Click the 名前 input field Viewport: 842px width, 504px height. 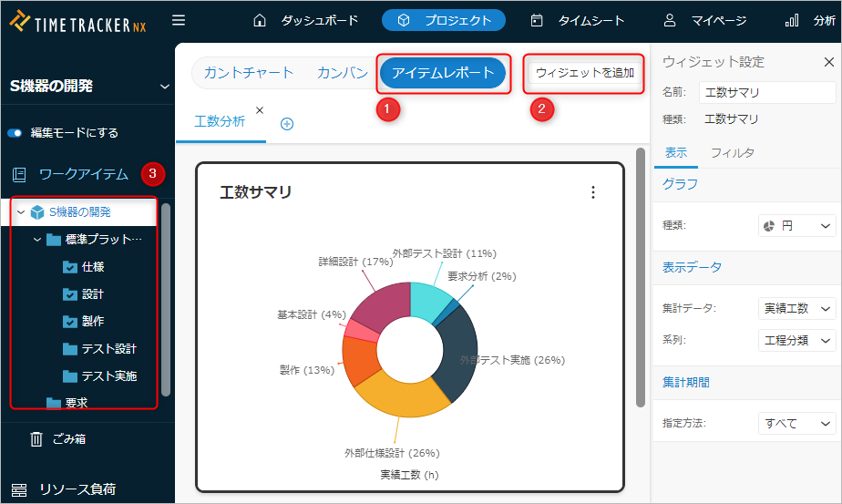click(766, 92)
